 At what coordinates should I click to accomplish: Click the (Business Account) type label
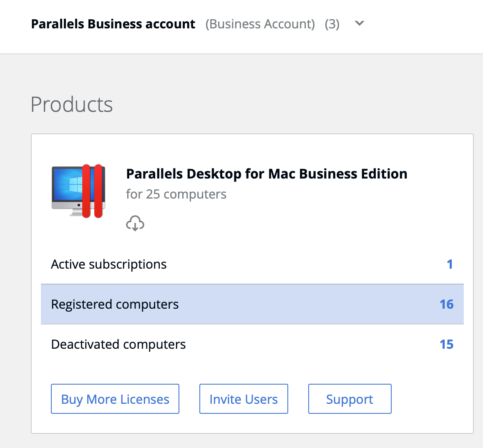click(260, 24)
